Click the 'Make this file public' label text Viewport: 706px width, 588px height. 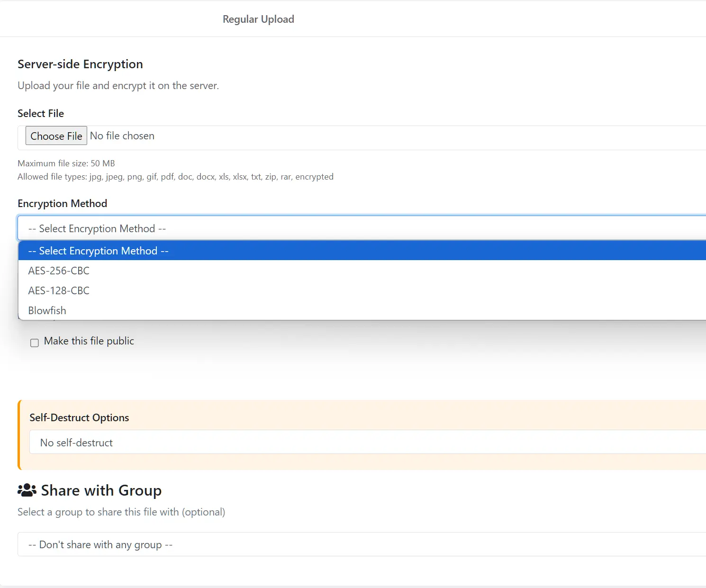click(89, 341)
